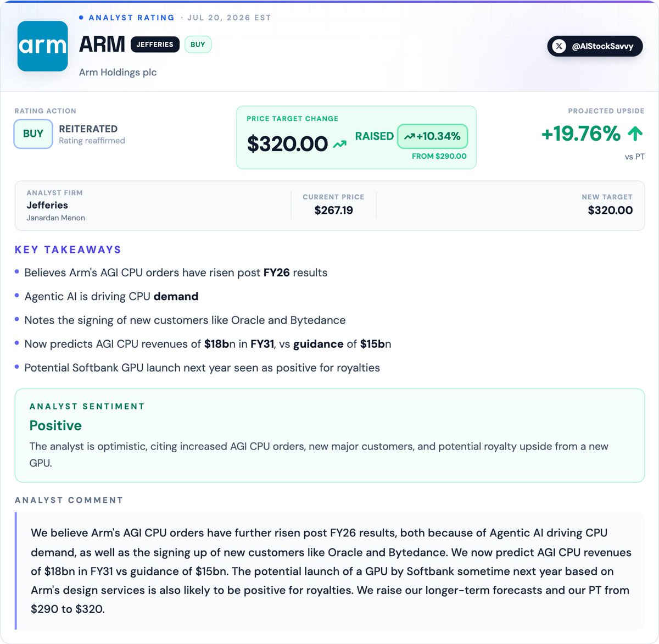Click the blue dot before ANALYST RATING
The image size is (659, 644).
click(x=81, y=18)
